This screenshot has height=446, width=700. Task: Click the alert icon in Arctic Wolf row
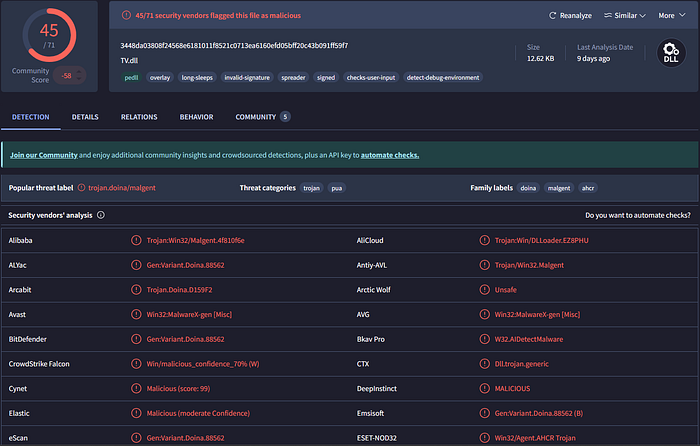pyautogui.click(x=484, y=290)
